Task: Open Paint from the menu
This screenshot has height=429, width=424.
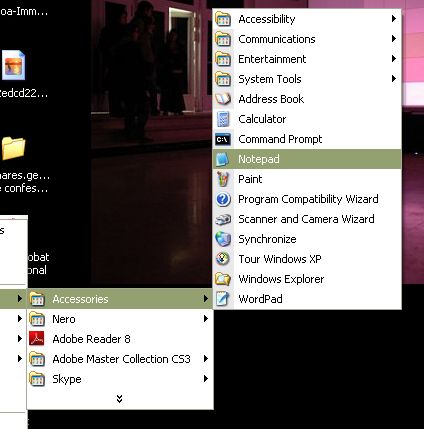Action: [307, 179]
